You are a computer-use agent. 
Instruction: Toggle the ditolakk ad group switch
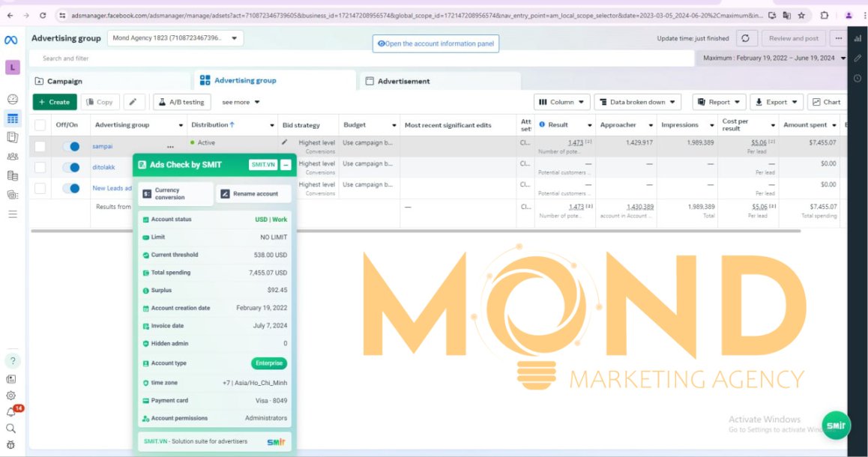pyautogui.click(x=71, y=167)
